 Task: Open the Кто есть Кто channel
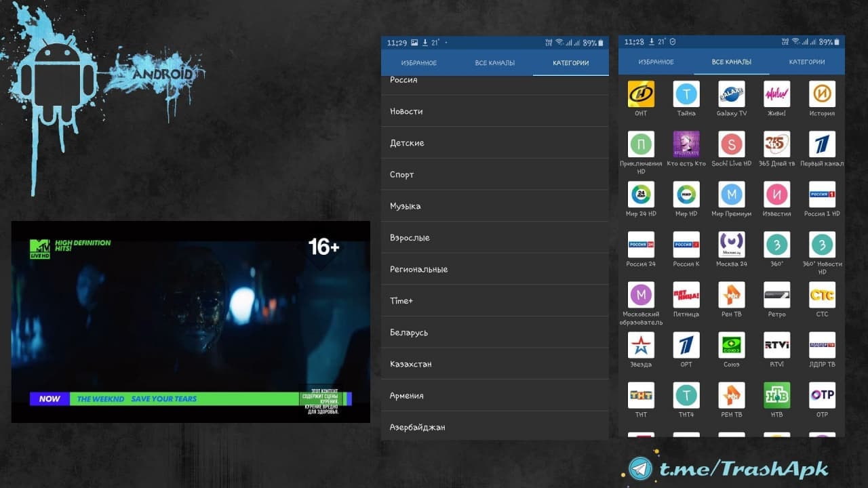click(686, 144)
